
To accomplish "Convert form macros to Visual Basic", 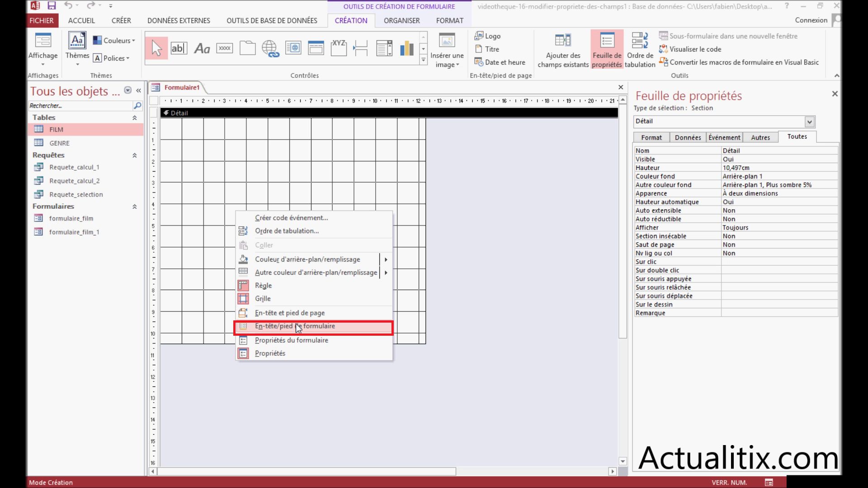I will (x=739, y=62).
